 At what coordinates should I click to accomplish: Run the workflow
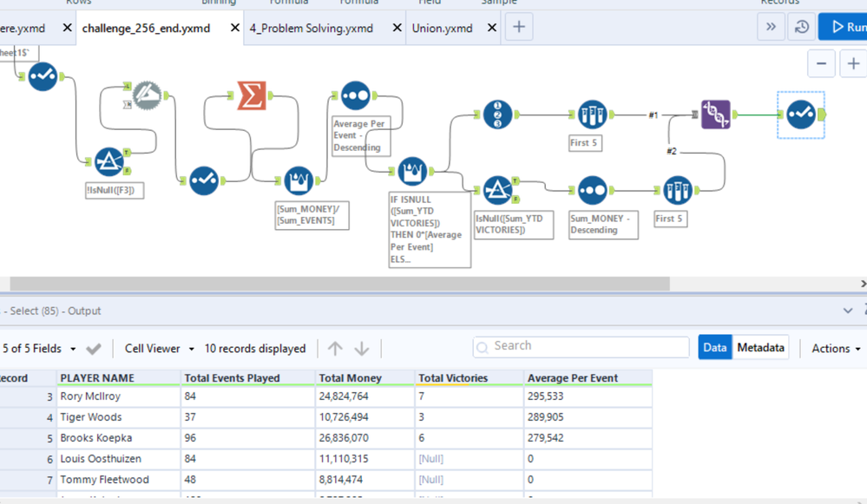[x=846, y=28]
